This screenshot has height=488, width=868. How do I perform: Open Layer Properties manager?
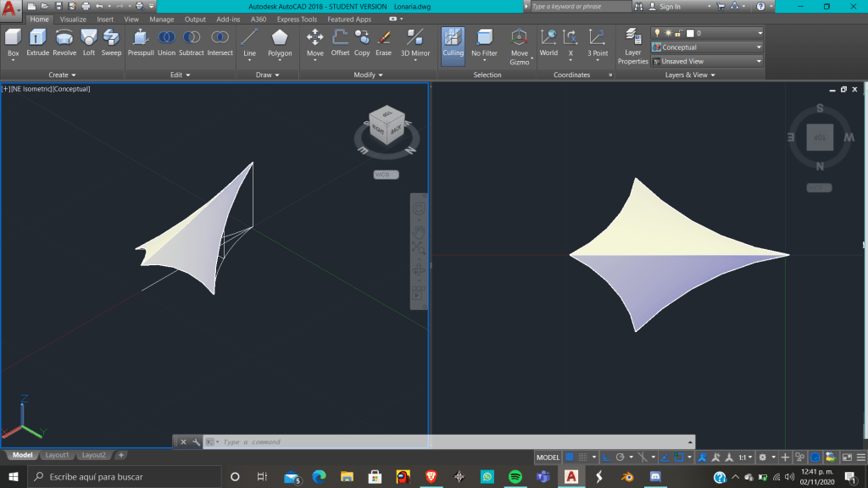pyautogui.click(x=632, y=46)
